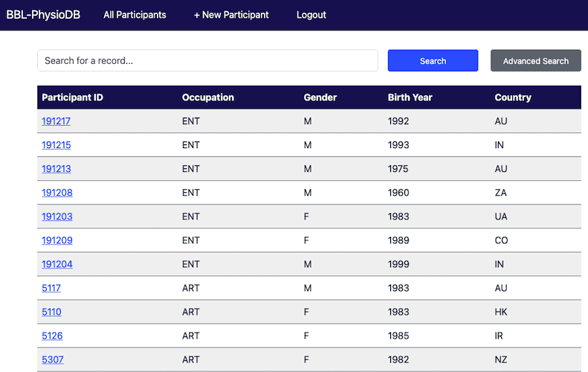Click the Birth Year column header
Viewport: 588px width, 372px height.
410,97
